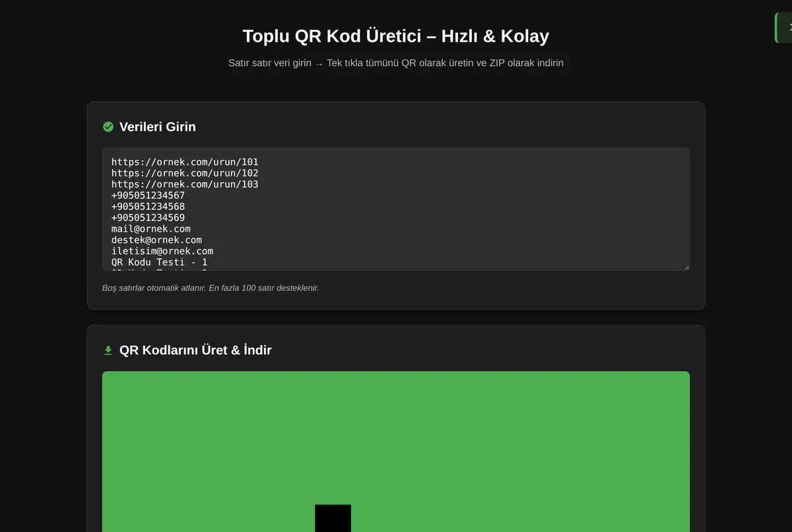
Task: Click the mail@ornek.com line
Action: point(151,229)
